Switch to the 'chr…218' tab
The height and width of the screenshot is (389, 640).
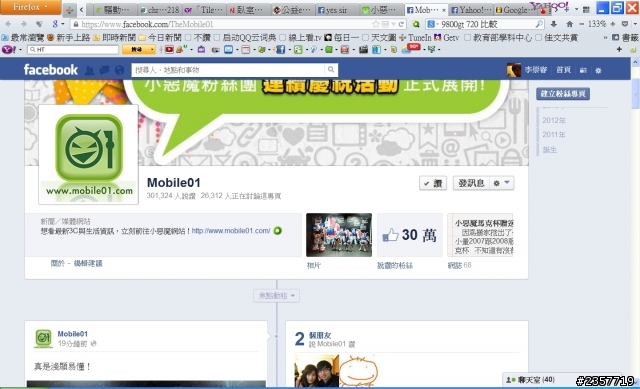pyautogui.click(x=160, y=10)
